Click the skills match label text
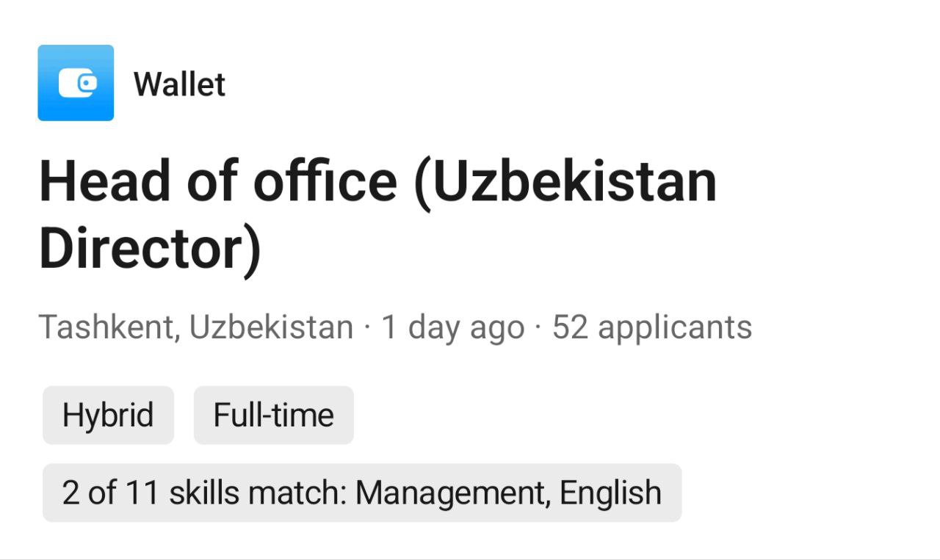Screen dimensions: 940x560 [258, 493]
